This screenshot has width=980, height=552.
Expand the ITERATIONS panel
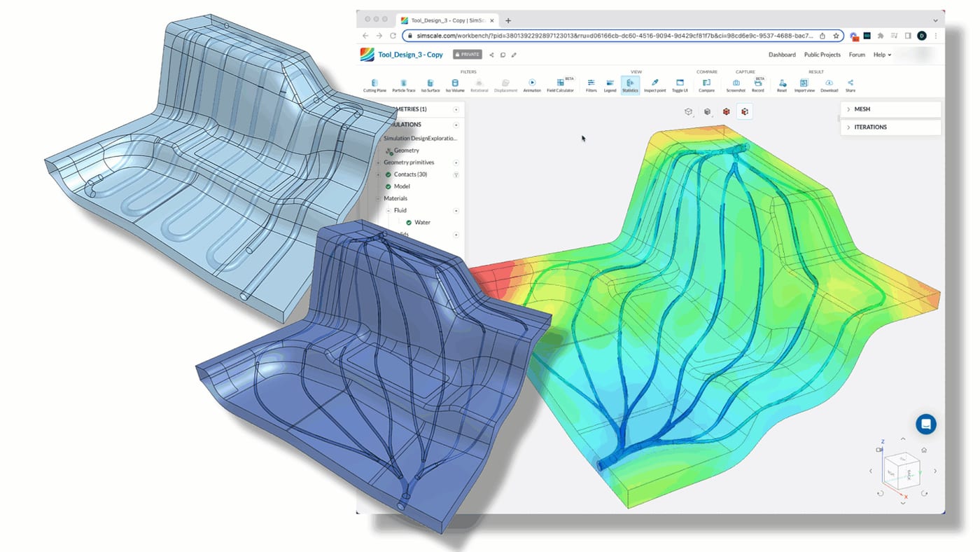pyautogui.click(x=890, y=127)
